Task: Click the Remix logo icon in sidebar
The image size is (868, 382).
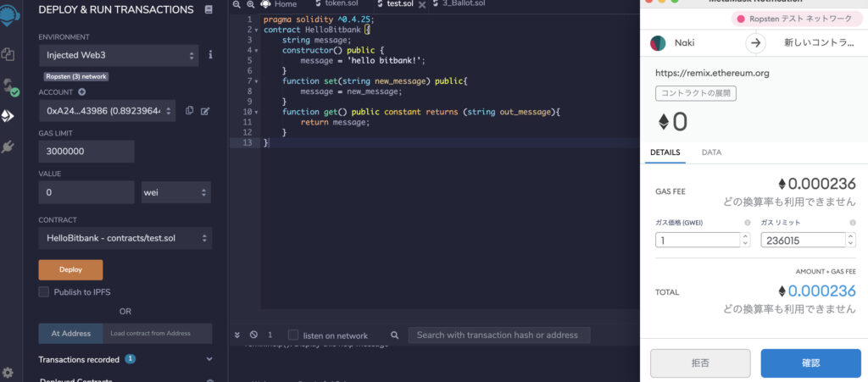Action: (8, 17)
